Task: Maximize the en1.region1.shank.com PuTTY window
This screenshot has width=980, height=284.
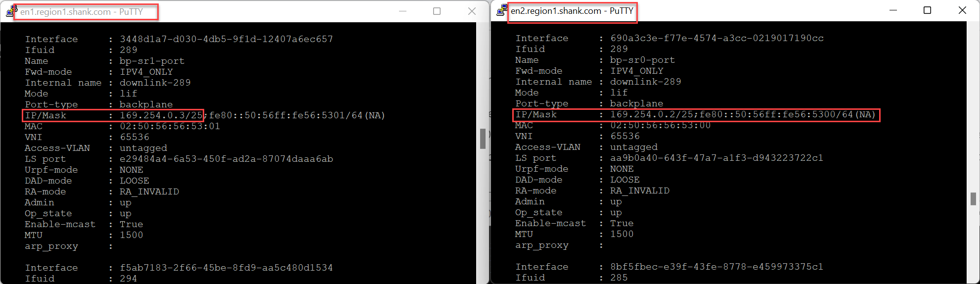Action: pyautogui.click(x=437, y=11)
